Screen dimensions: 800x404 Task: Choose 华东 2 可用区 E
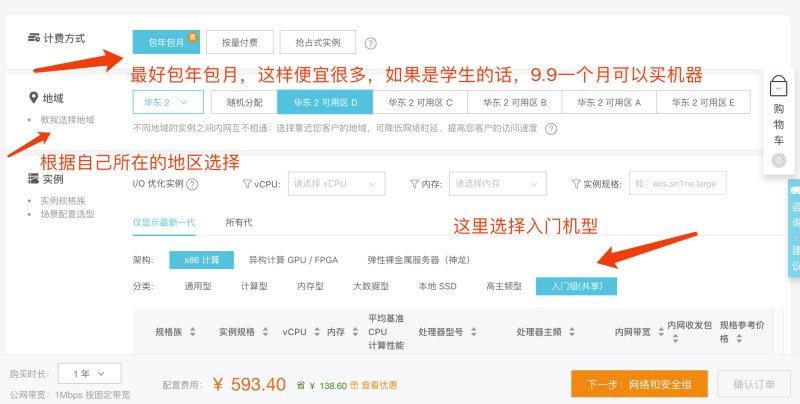(703, 102)
